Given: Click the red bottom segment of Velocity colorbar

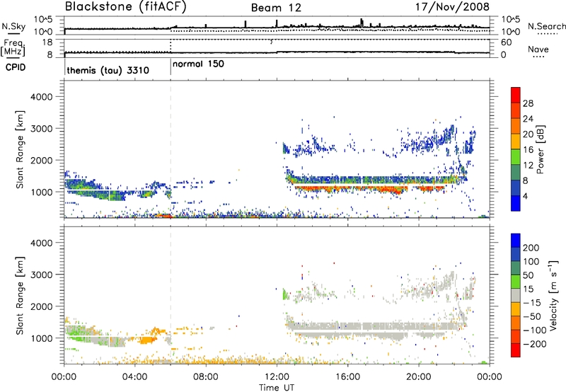Looking at the screenshot, I should [516, 350].
